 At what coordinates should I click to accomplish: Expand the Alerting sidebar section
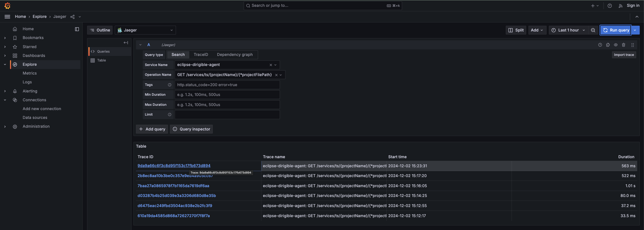5,91
